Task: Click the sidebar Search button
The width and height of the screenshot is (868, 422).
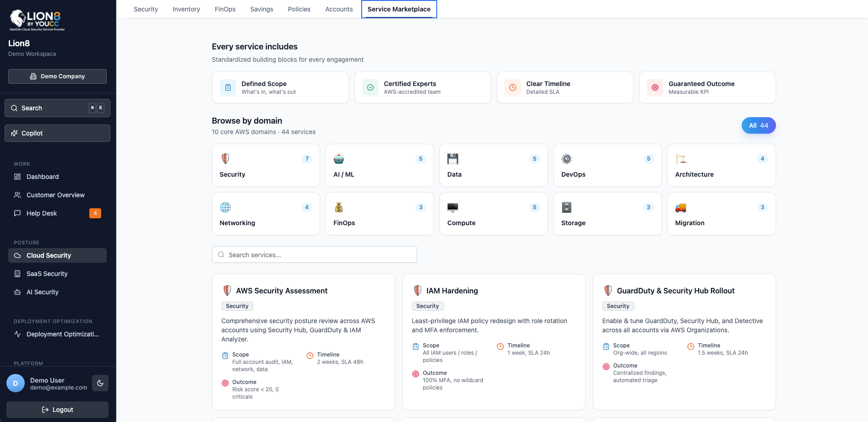Action: [x=57, y=108]
